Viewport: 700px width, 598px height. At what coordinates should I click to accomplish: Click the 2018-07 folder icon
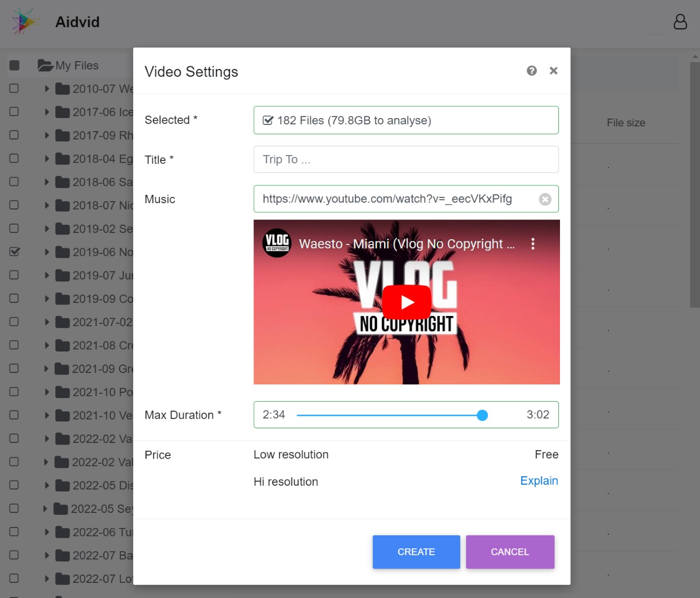click(x=63, y=205)
